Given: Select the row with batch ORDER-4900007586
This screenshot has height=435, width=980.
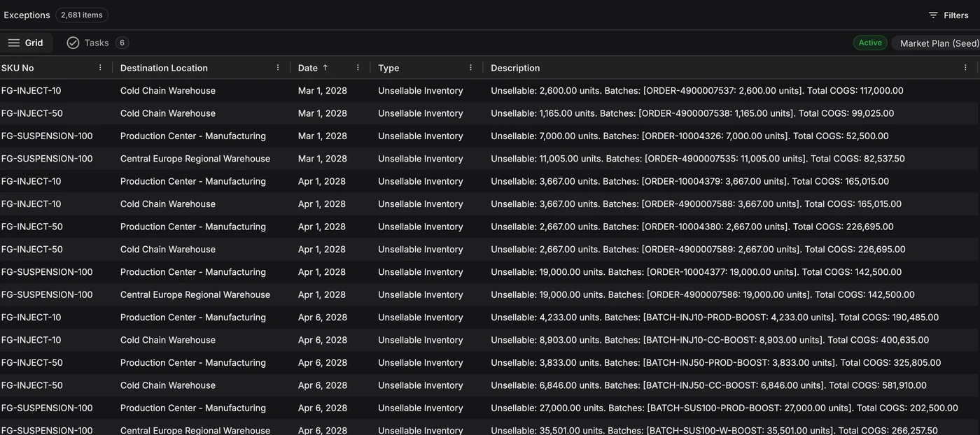Looking at the screenshot, I should coord(490,294).
